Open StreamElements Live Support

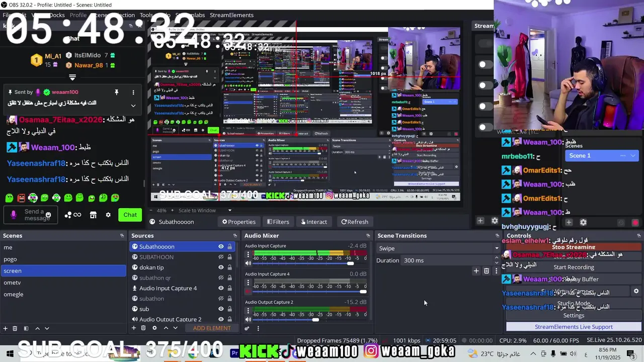point(574,327)
